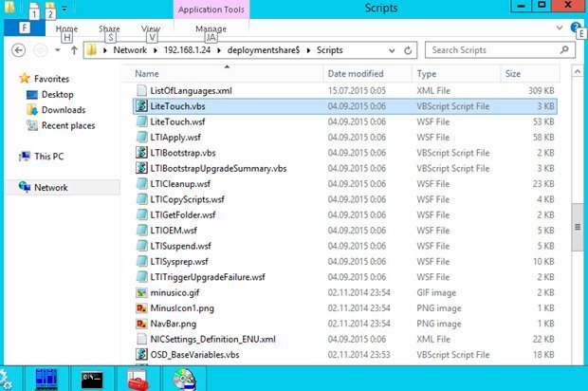
Task: Open the Favorites star icon
Action: click(x=25, y=78)
